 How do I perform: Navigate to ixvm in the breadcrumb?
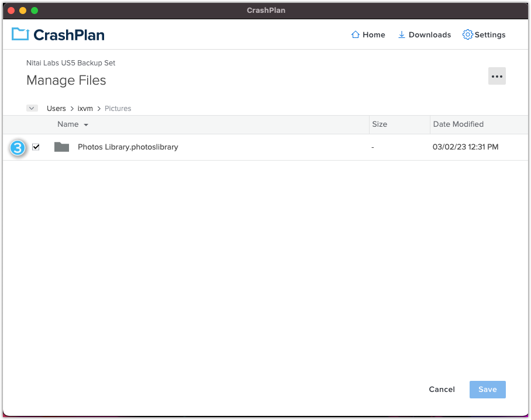click(x=85, y=109)
